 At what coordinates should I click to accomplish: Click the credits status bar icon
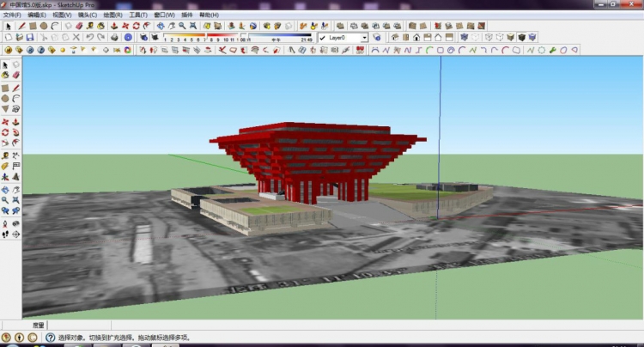(19, 338)
